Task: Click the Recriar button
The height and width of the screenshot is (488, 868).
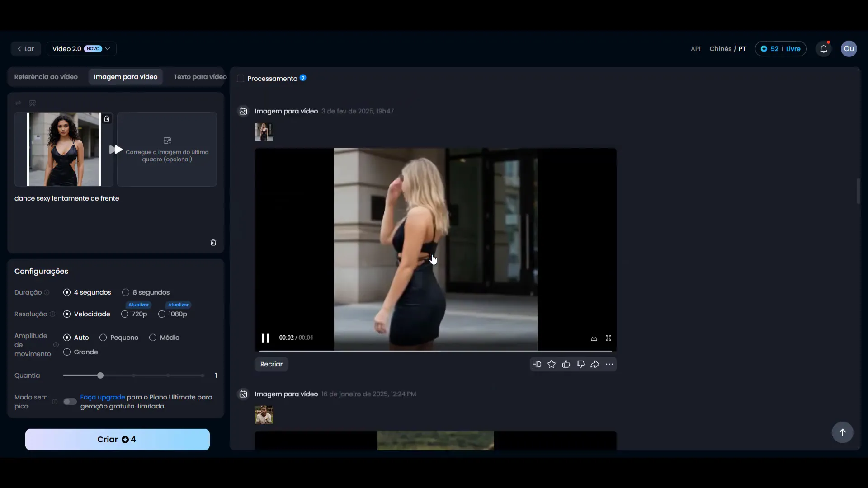Action: [x=271, y=364]
